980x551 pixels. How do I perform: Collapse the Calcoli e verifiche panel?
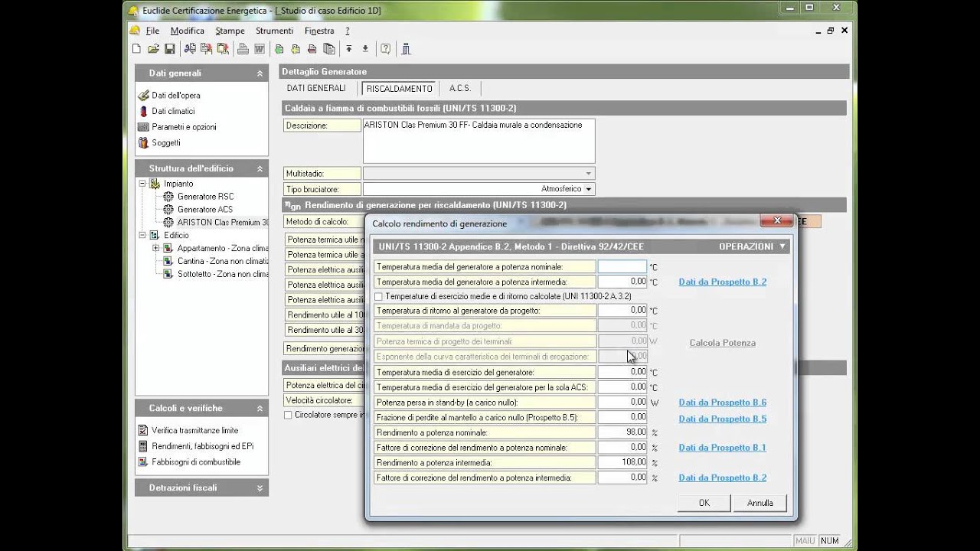point(260,409)
